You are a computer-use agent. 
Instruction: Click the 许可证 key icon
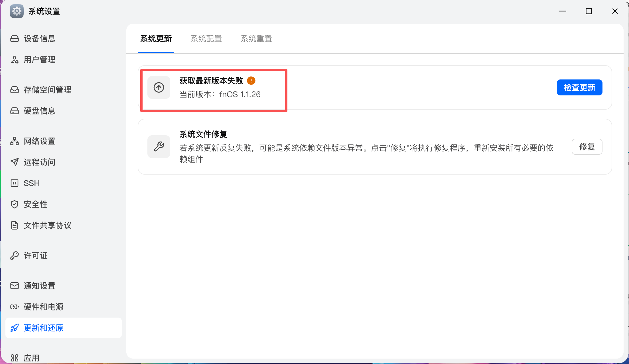[x=15, y=255]
